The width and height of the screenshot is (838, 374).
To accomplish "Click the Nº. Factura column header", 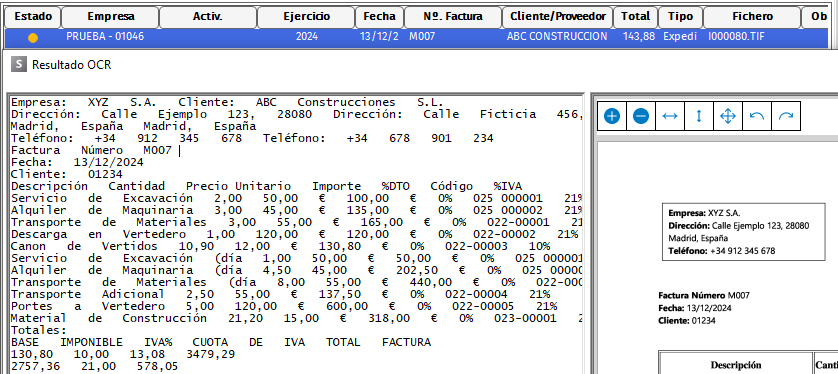I will pyautogui.click(x=453, y=17).
